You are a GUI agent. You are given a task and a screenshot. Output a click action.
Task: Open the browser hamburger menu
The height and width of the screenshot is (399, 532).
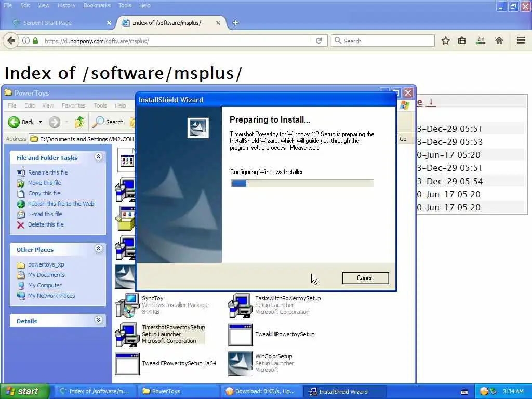(521, 41)
